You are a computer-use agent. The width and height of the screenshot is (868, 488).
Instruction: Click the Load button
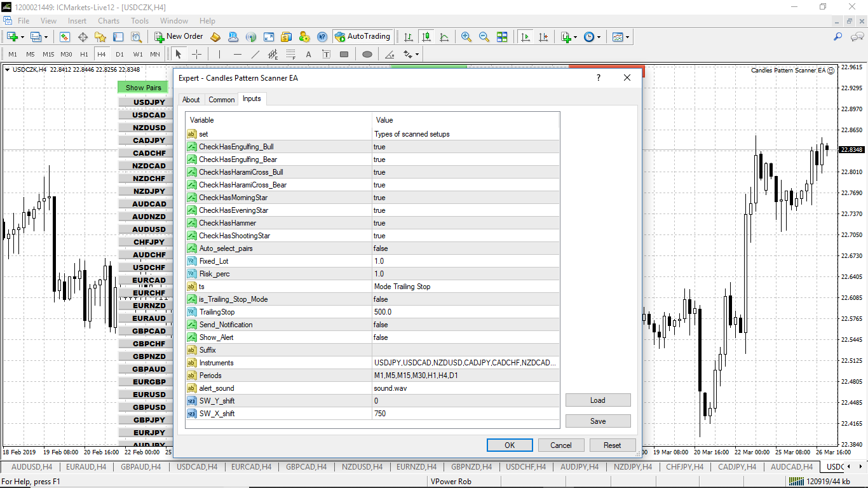597,400
